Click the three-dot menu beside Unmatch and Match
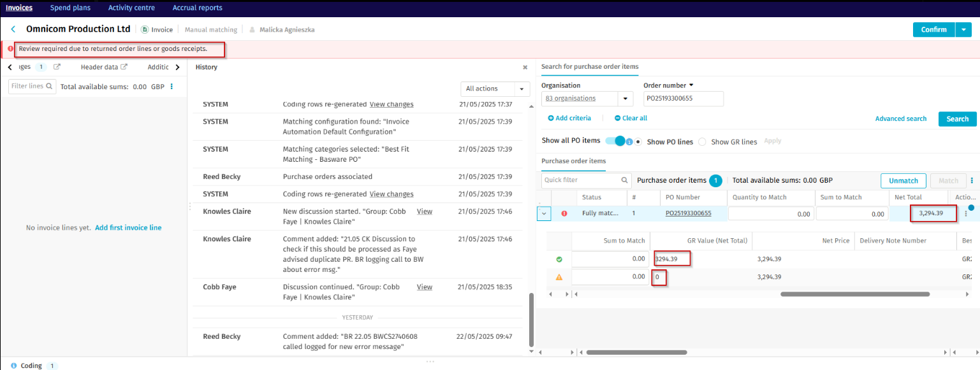This screenshot has height=370, width=980. point(972,181)
